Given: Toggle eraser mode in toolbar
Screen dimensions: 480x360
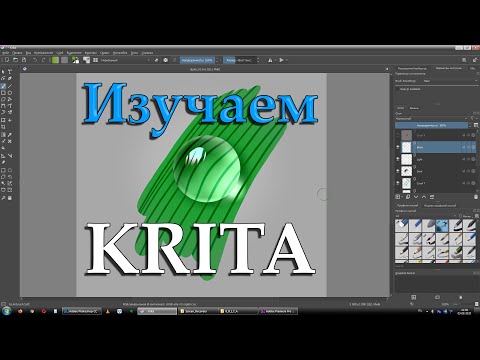Looking at the screenshot, I should 156,60.
